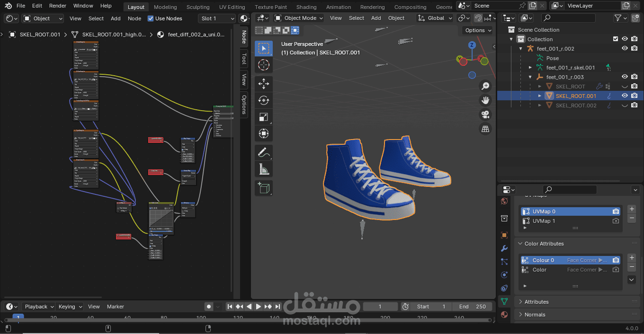Select the Annotate pencil tool
The image size is (644, 334).
[x=264, y=152]
